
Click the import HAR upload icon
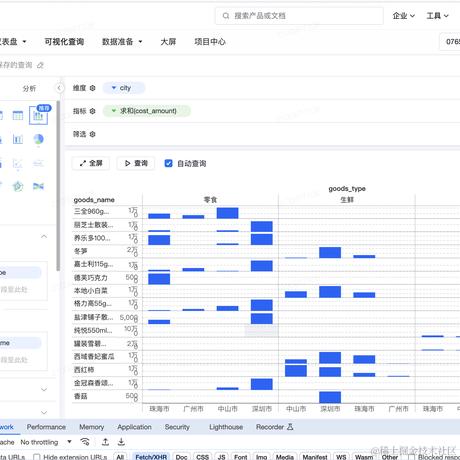[x=105, y=442]
